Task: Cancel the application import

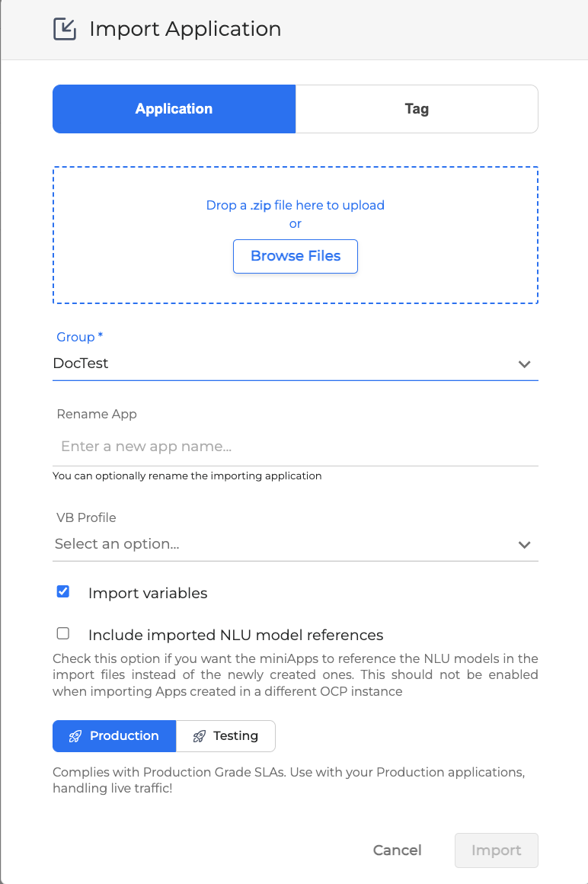Action: point(397,850)
